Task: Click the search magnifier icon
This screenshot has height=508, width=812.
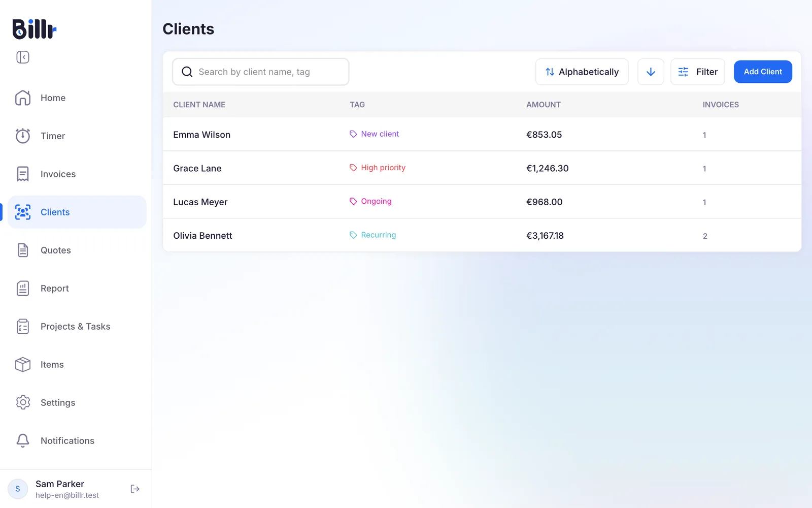Action: click(x=187, y=72)
